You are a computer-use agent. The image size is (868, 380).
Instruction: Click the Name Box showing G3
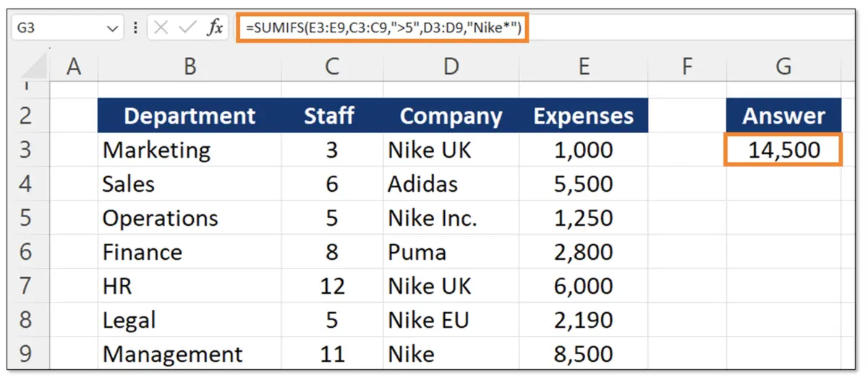(x=67, y=28)
